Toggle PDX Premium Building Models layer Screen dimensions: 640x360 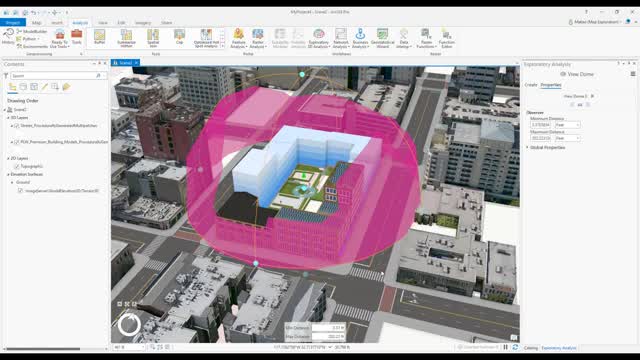pos(17,142)
